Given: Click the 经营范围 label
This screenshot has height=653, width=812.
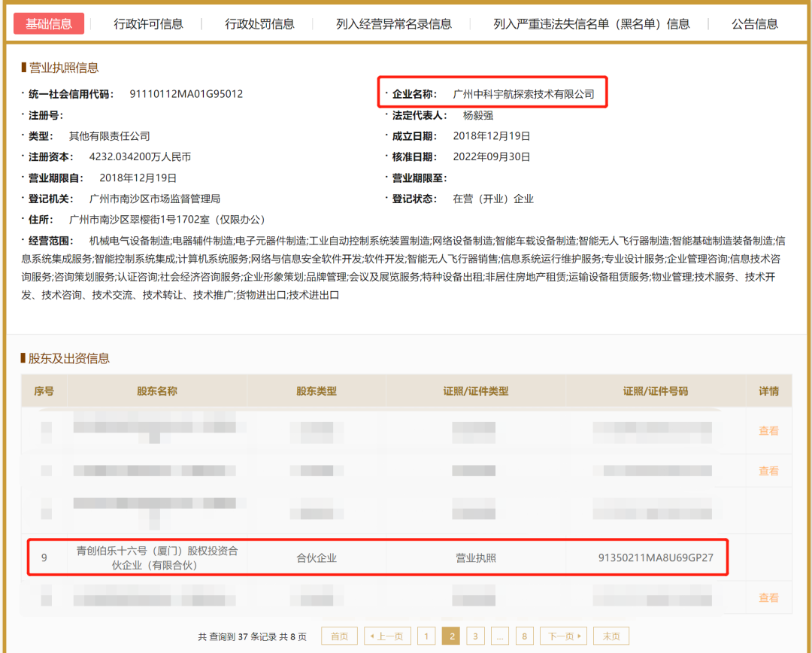Looking at the screenshot, I should 50,241.
